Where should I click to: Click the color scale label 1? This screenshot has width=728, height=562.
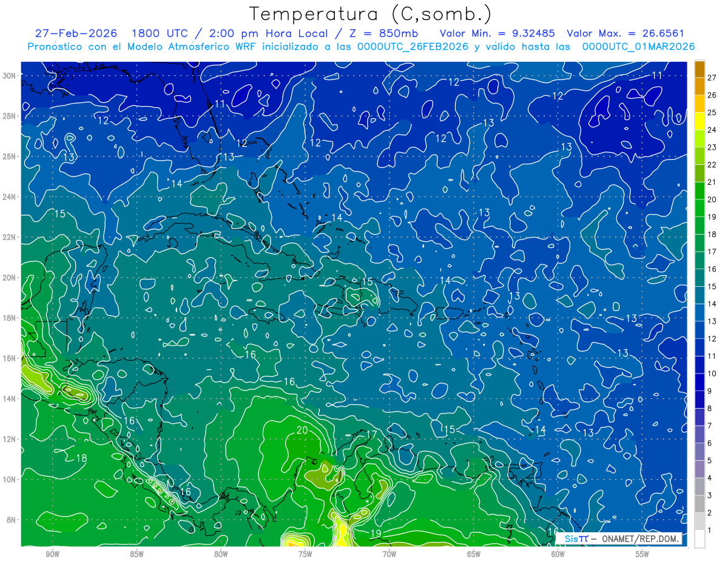pyautogui.click(x=710, y=530)
